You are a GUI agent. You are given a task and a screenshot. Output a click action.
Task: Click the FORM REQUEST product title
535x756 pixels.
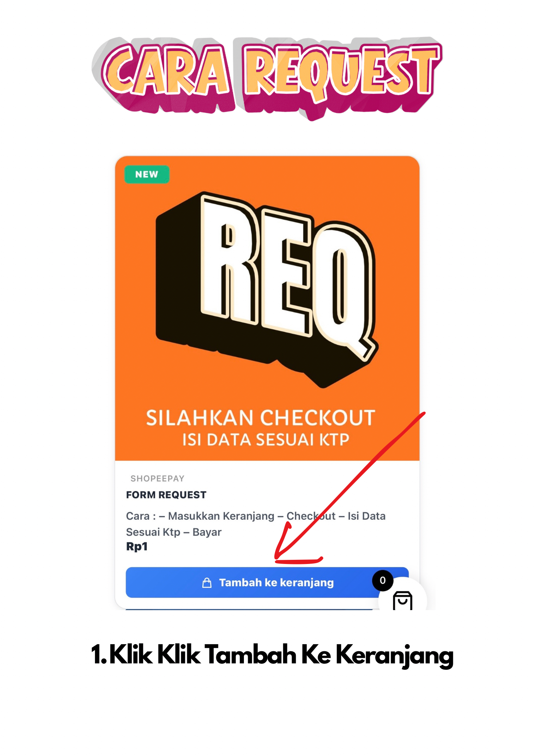coord(166,495)
